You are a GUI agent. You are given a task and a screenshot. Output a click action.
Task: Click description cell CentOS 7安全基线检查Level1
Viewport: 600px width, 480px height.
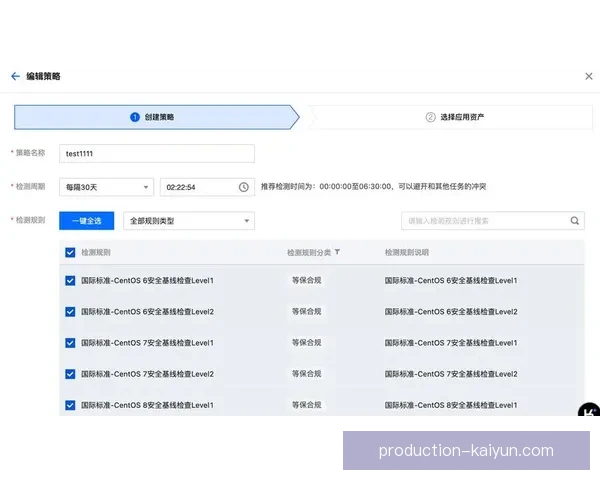tap(451, 343)
